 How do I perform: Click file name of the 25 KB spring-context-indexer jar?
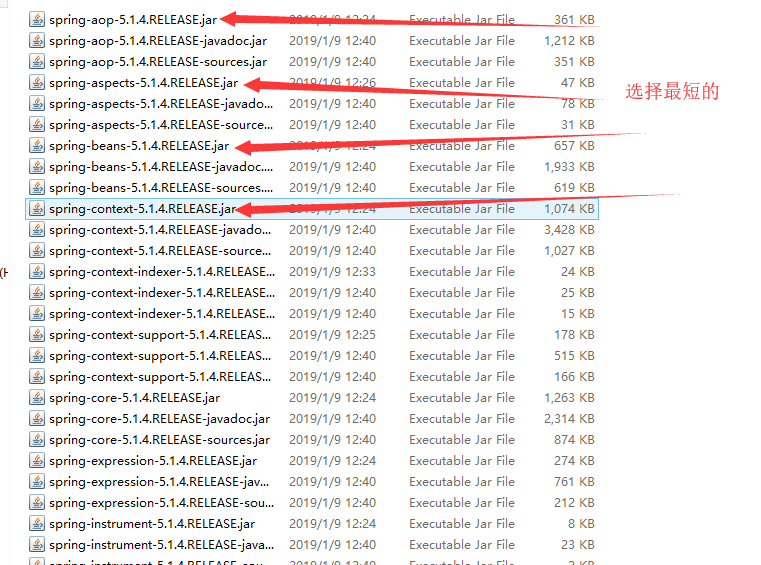click(x=162, y=293)
